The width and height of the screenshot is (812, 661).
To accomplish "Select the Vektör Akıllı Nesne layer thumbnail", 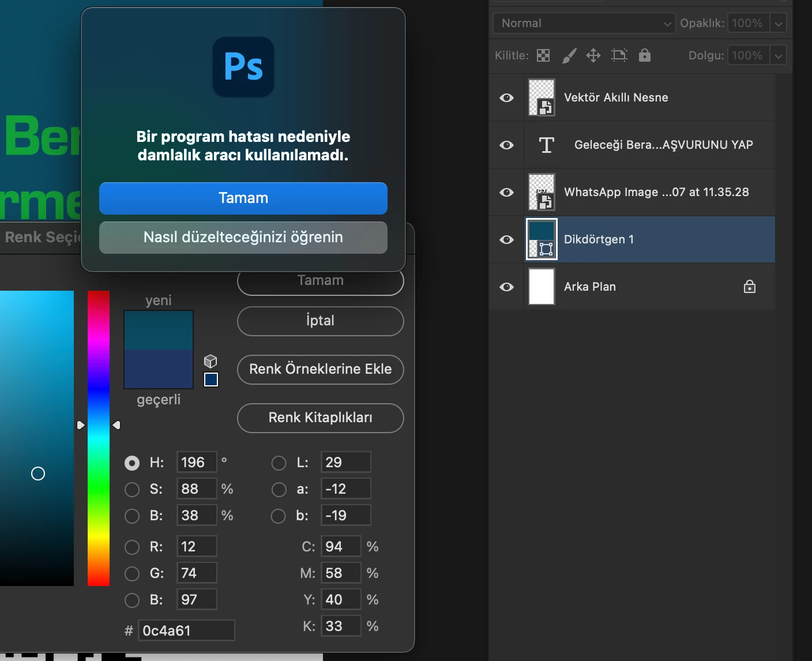I will point(542,97).
